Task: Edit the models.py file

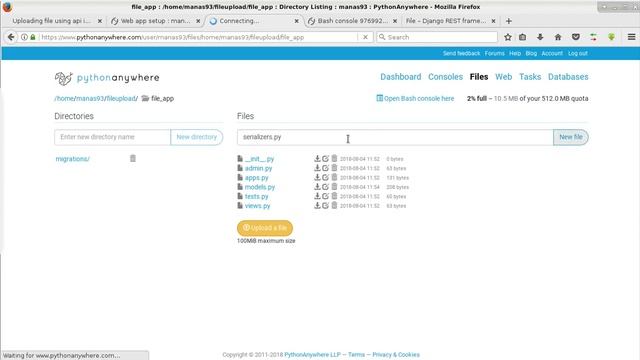Action: coord(325,187)
